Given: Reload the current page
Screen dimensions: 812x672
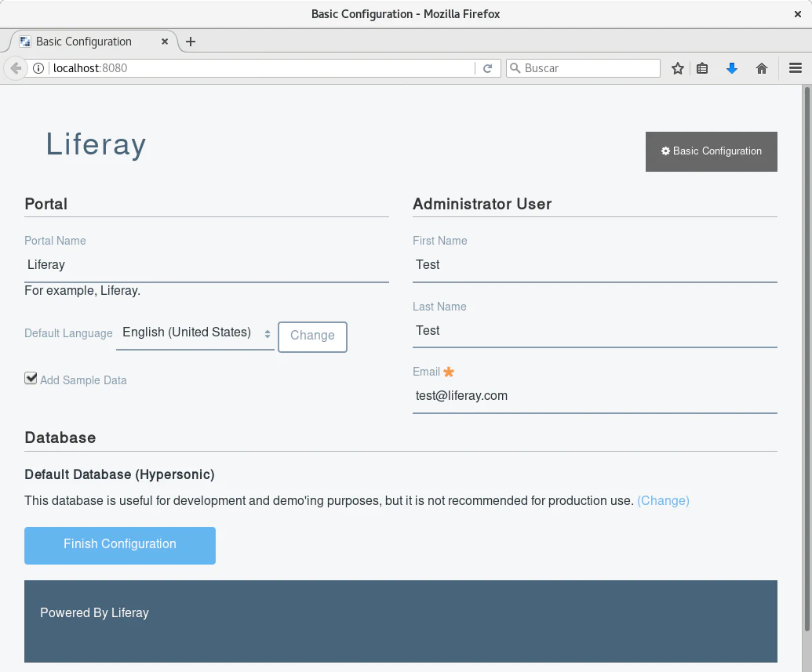Looking at the screenshot, I should point(487,68).
